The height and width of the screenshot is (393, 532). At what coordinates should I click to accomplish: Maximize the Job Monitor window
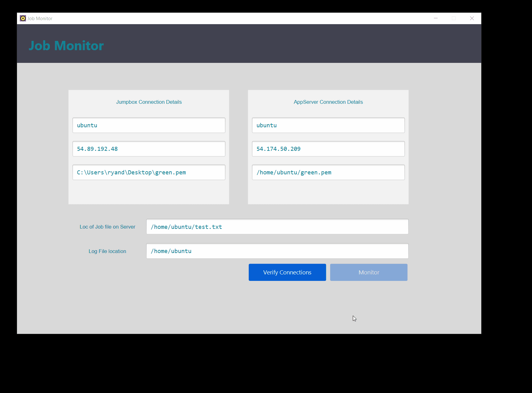pyautogui.click(x=454, y=18)
